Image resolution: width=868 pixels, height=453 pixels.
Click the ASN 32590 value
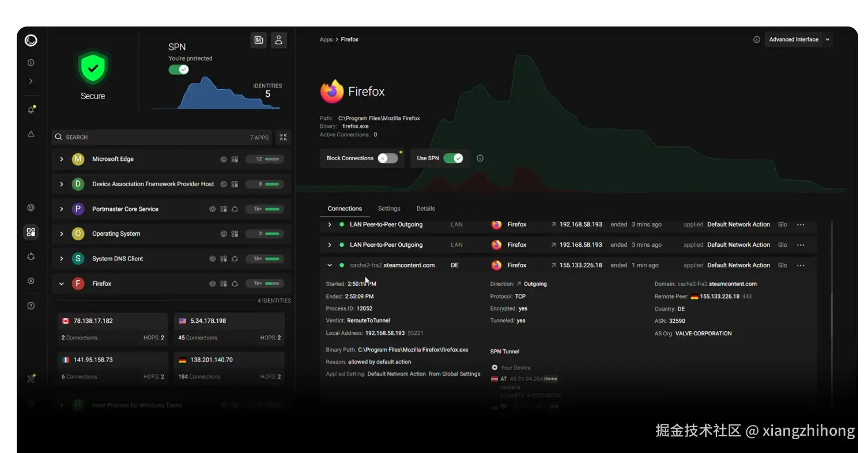click(677, 321)
